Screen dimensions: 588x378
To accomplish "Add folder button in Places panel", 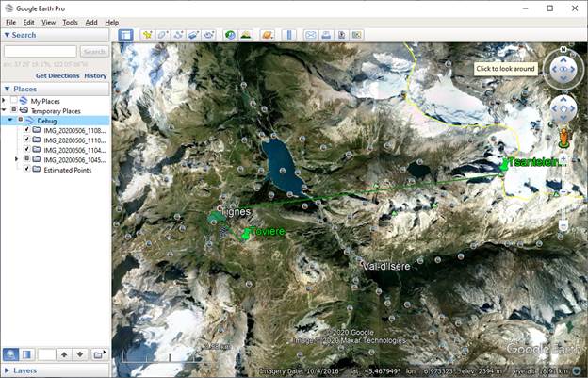I will tap(99, 354).
